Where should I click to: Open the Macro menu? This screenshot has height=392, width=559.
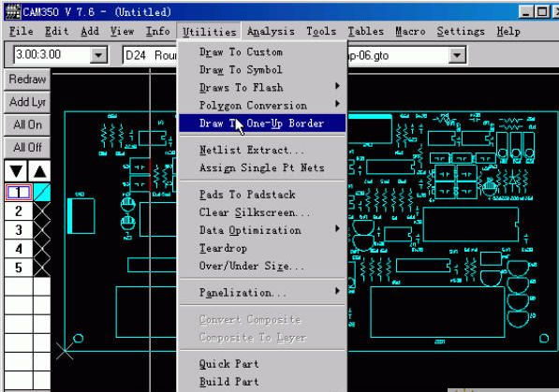(x=410, y=32)
